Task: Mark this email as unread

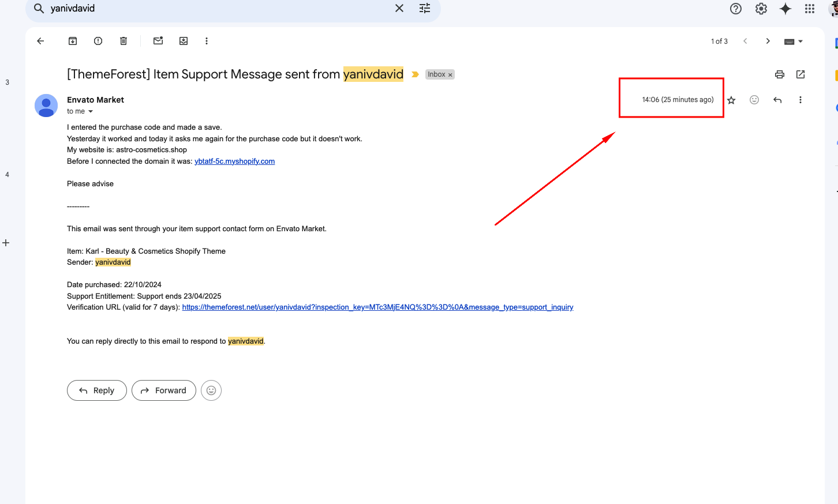Action: pyautogui.click(x=158, y=41)
